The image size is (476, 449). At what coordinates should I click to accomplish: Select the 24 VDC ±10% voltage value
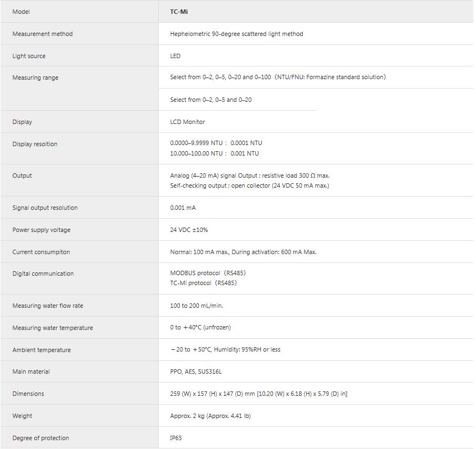pos(189,230)
